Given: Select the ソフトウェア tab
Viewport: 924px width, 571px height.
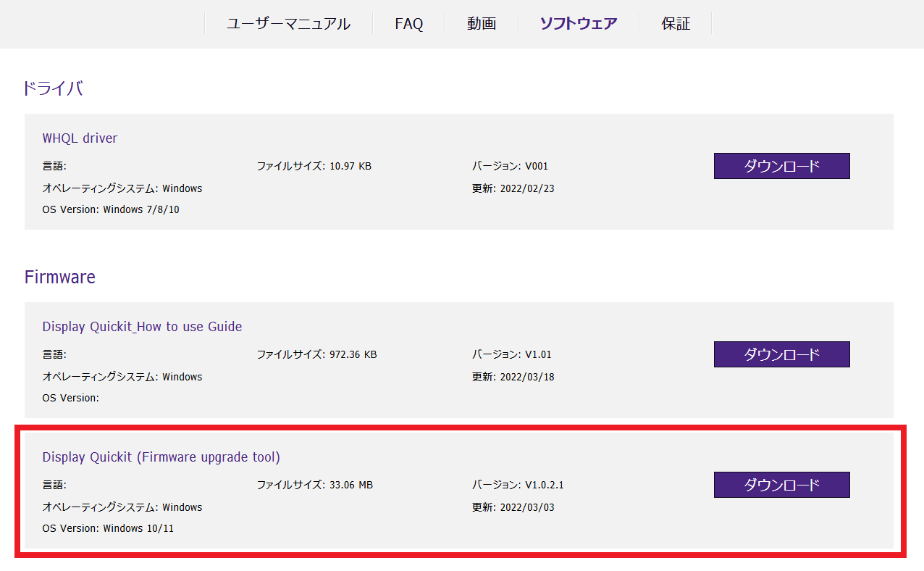Looking at the screenshot, I should (579, 23).
